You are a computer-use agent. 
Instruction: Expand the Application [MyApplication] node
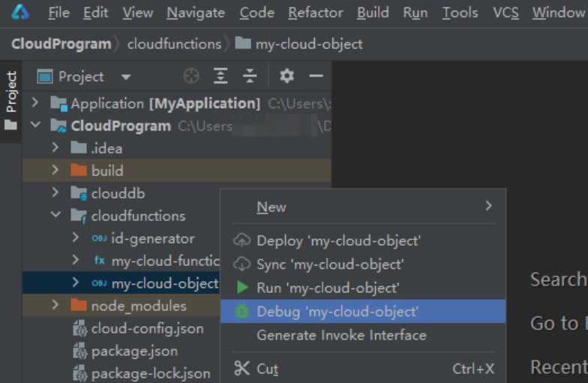pos(34,103)
